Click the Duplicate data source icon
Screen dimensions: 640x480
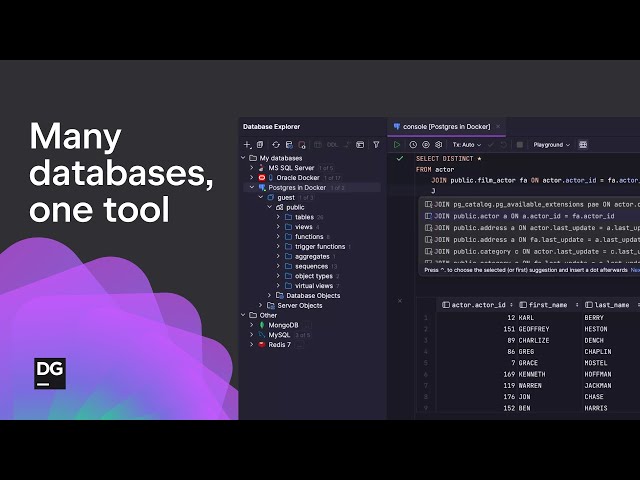pyautogui.click(x=260, y=145)
